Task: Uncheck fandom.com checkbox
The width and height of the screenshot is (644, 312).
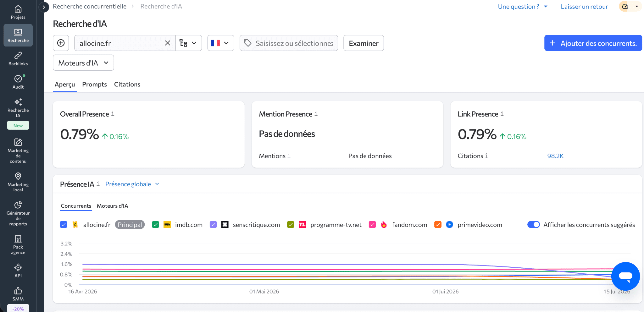Action: point(372,225)
